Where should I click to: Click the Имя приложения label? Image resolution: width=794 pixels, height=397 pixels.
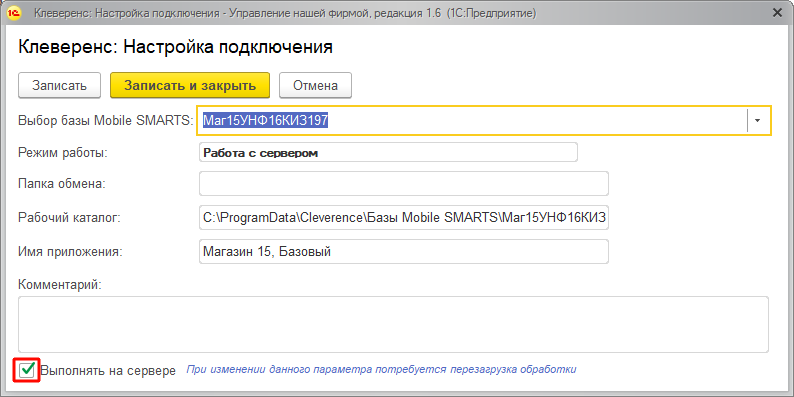[x=70, y=251]
